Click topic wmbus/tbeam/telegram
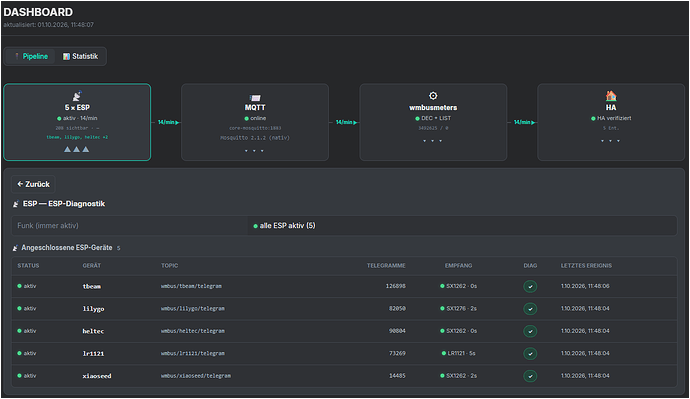This screenshot has width=690, height=399. click(191, 286)
